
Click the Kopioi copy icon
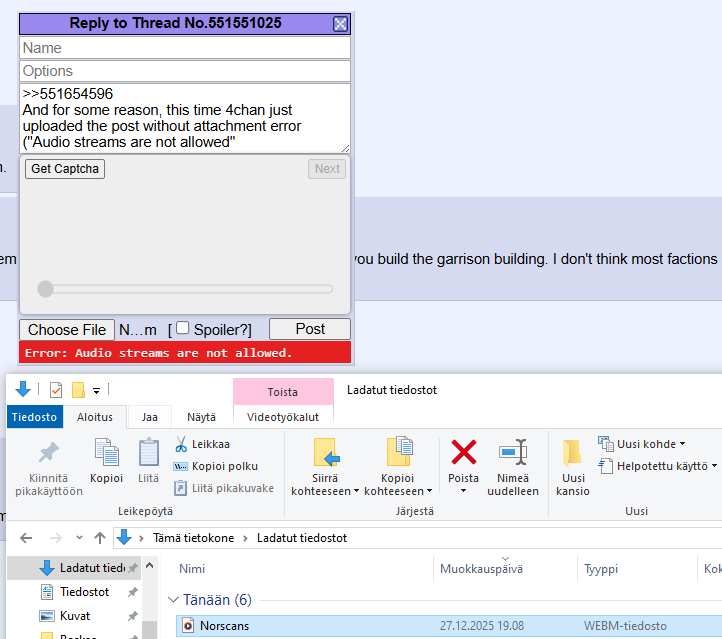(106, 452)
